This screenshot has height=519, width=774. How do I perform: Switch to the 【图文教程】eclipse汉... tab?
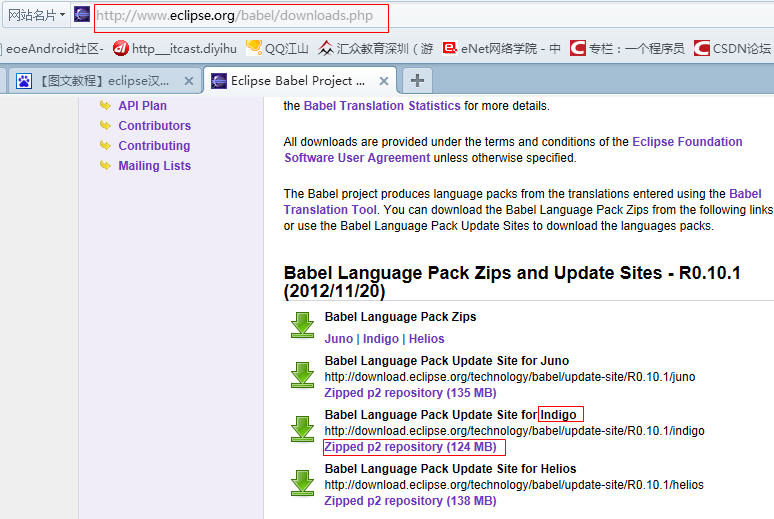pyautogui.click(x=104, y=80)
